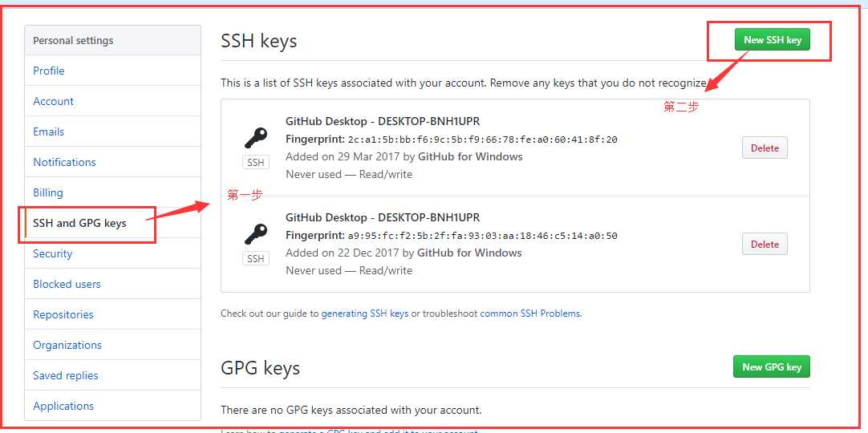Select Notifications in the sidebar
Image resolution: width=868 pixels, height=433 pixels.
pos(64,162)
